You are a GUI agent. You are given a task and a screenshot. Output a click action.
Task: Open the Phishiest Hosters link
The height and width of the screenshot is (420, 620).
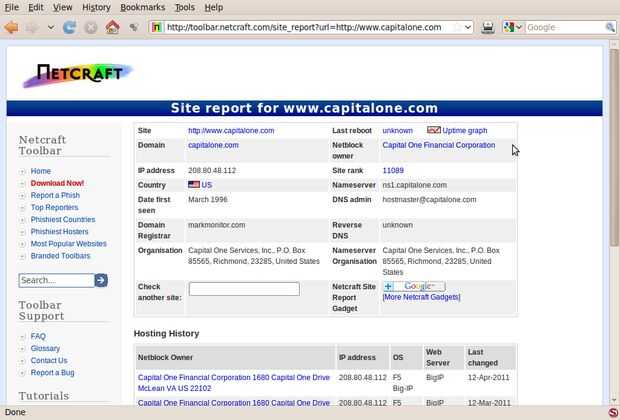click(60, 232)
